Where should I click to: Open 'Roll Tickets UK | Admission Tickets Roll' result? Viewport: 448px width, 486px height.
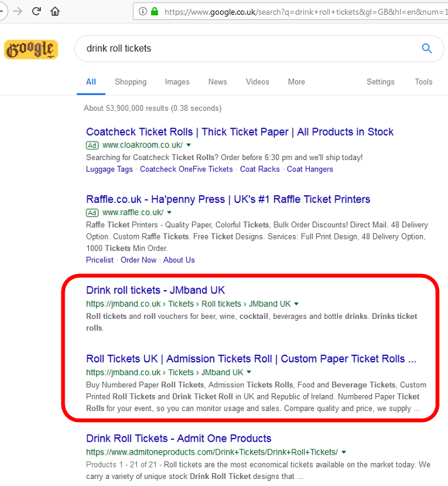(x=252, y=359)
